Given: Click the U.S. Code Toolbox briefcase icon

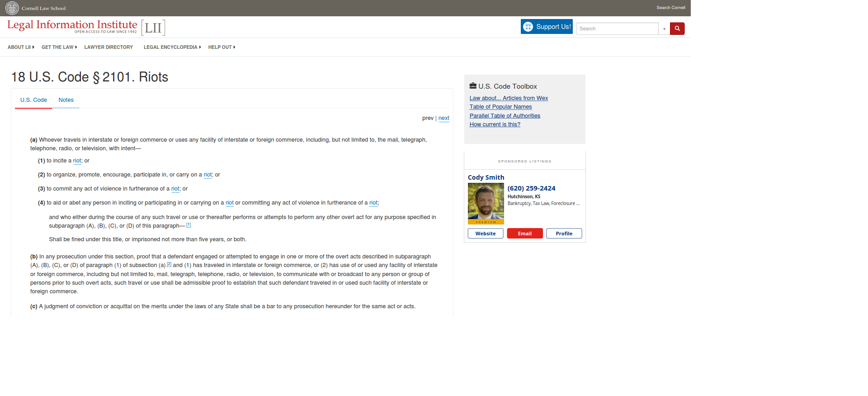Looking at the screenshot, I should (x=473, y=86).
